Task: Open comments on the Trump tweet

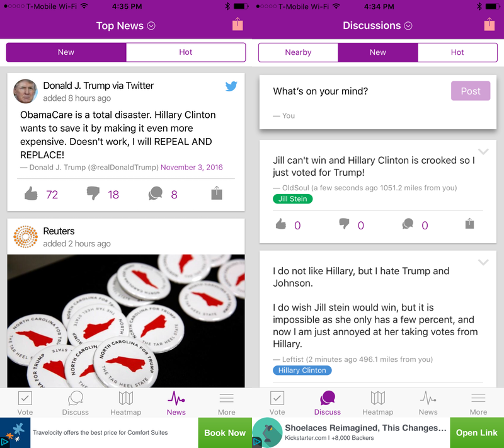Action: 155,193
